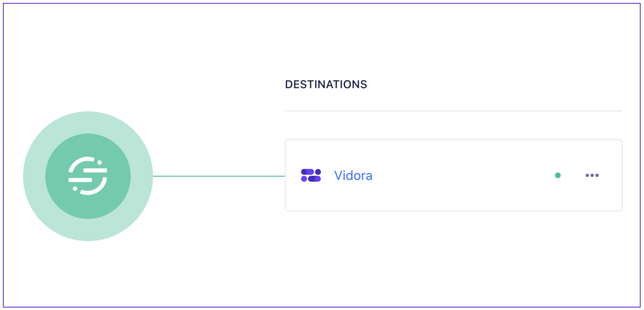Select the DESTINATIONS heading
The height and width of the screenshot is (310, 644).
pos(326,84)
